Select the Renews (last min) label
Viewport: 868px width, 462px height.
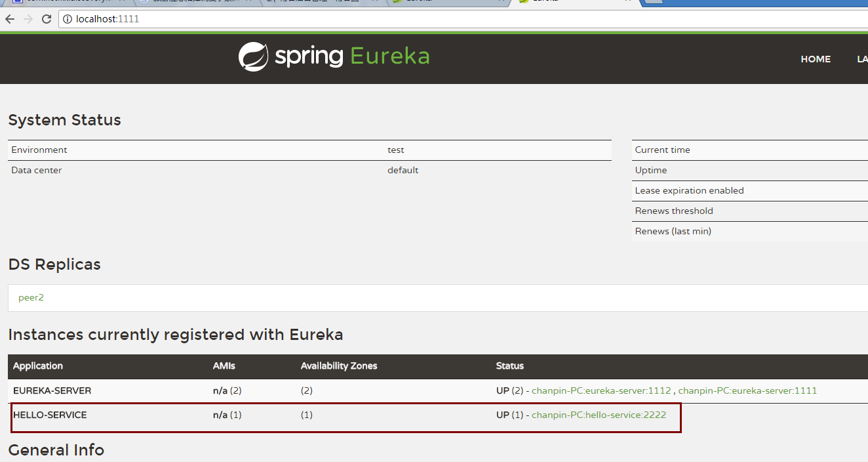(x=673, y=231)
